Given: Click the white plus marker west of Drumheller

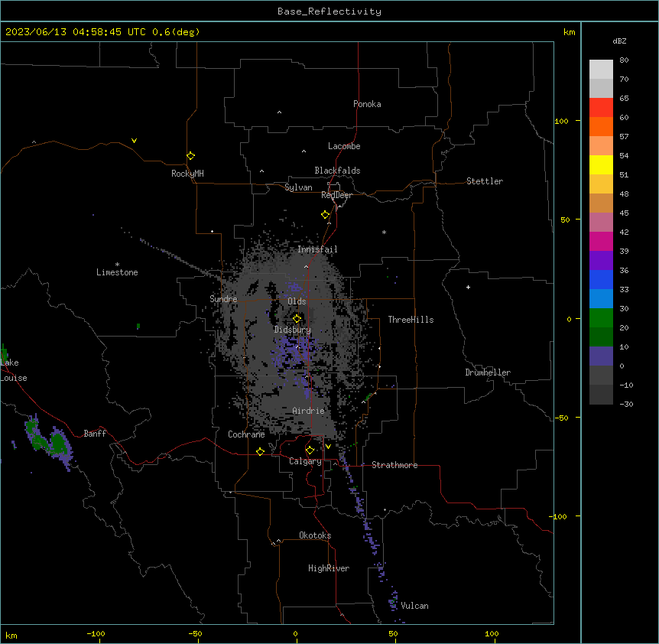Looking at the screenshot, I should click(468, 287).
